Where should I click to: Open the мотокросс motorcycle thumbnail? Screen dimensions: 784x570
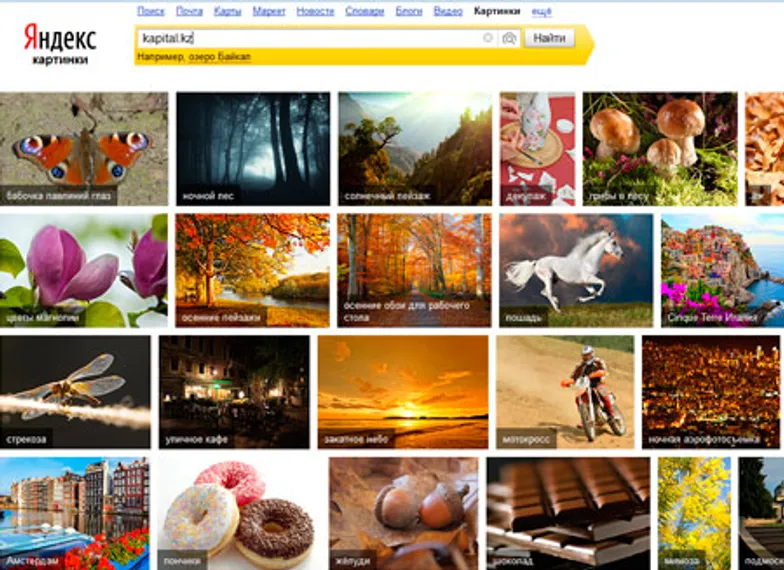pos(565,392)
